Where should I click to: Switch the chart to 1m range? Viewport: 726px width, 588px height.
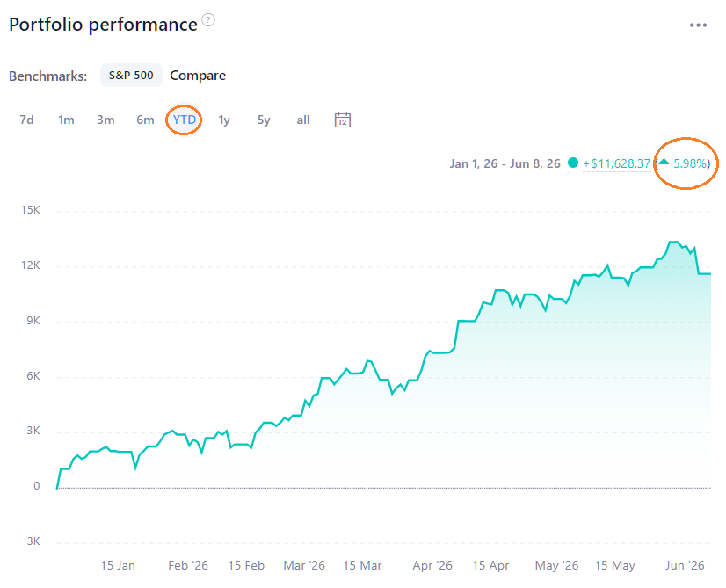[66, 120]
